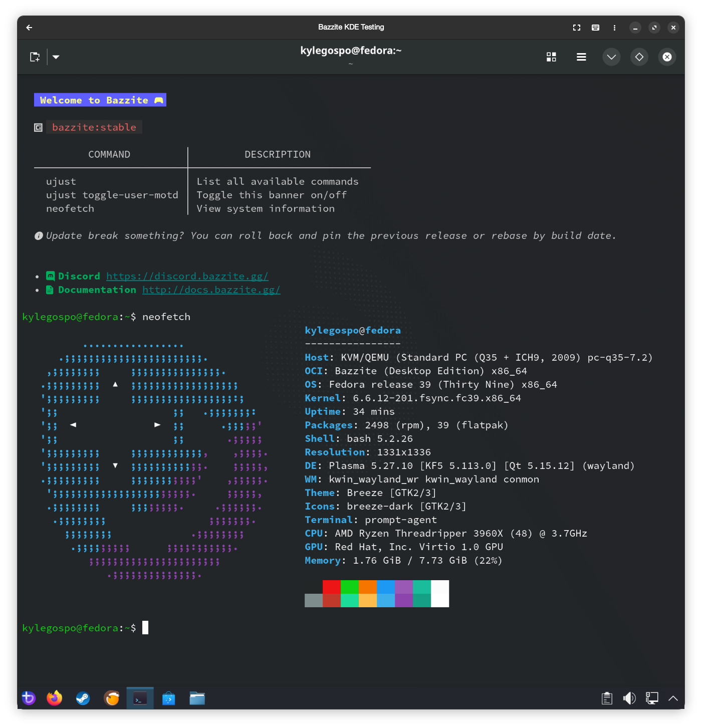Open the volume control in system tray
702x728 pixels.
click(x=629, y=698)
